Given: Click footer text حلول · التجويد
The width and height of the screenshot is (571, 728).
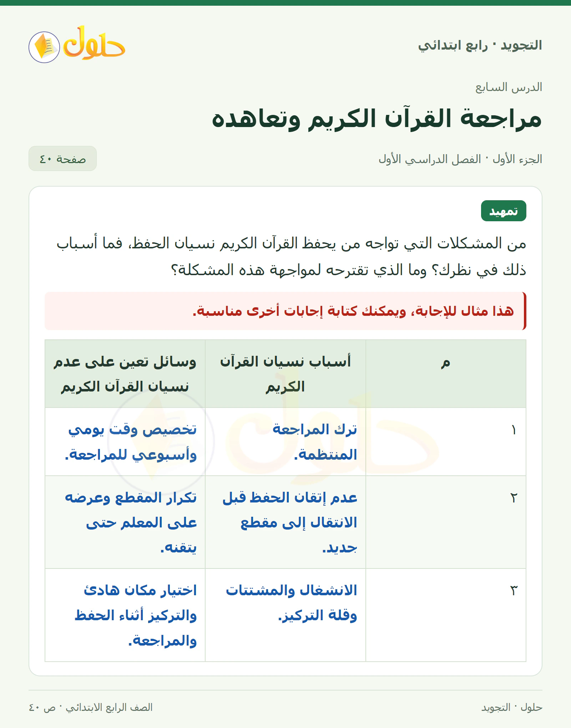Looking at the screenshot, I should (x=512, y=707).
